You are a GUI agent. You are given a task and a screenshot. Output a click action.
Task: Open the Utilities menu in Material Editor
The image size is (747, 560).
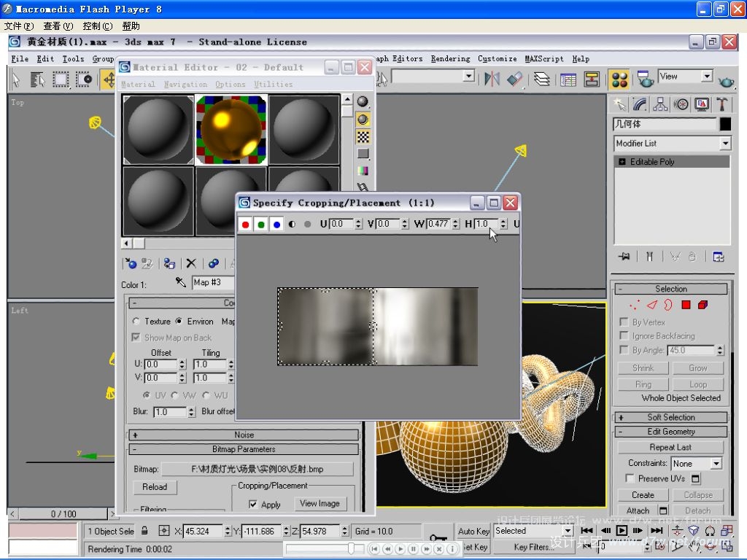coord(273,85)
